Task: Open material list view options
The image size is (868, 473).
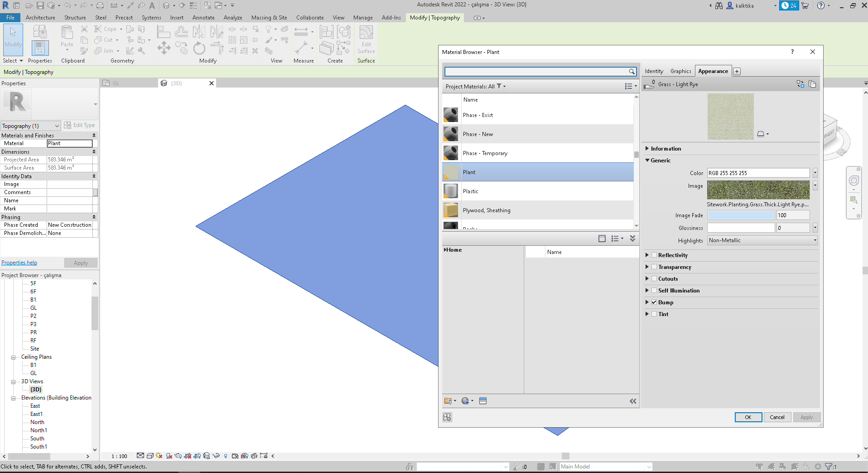Action: (630, 86)
